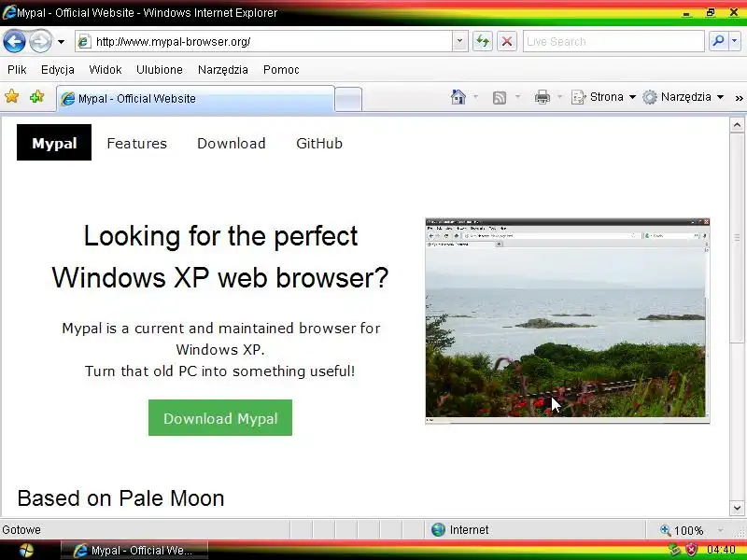Open the Narzędzia menu in the menu bar
Viewport: 747px width, 560px height.
tap(223, 69)
